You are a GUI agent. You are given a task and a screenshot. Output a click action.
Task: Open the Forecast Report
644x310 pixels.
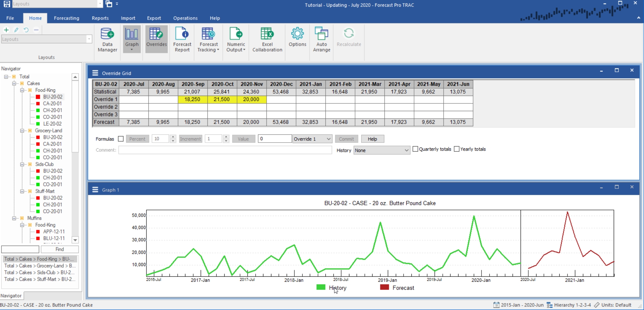182,40
